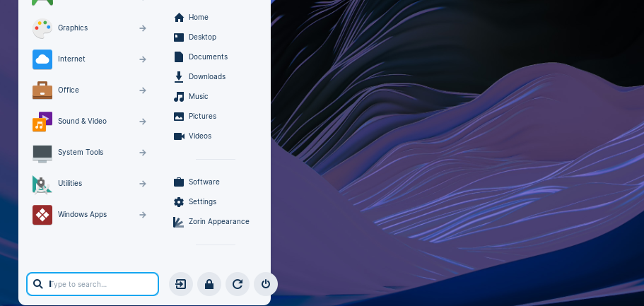Click the Settings gear icon

click(179, 201)
